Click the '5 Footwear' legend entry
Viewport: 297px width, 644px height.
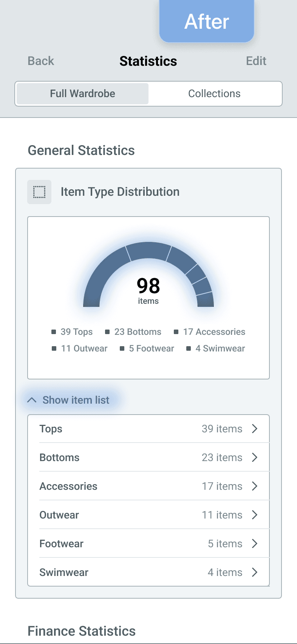(147, 348)
